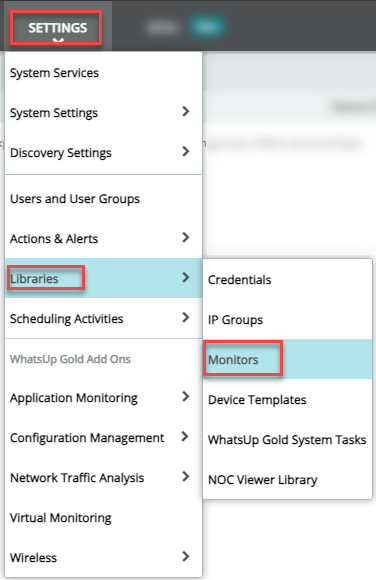Image resolution: width=376 pixels, height=580 pixels.
Task: Choose Credentials in Libraries submenu
Action: point(287,280)
